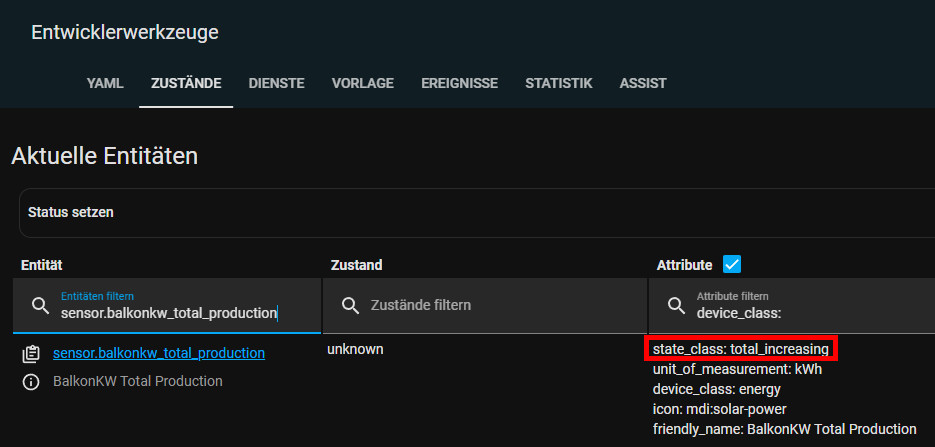
Task: Focus the Attribute filtern text field
Action: coord(810,312)
